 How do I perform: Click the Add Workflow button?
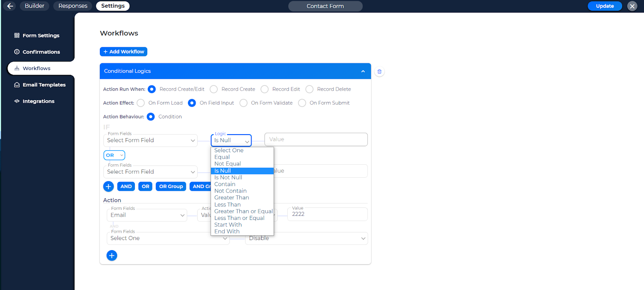click(124, 52)
